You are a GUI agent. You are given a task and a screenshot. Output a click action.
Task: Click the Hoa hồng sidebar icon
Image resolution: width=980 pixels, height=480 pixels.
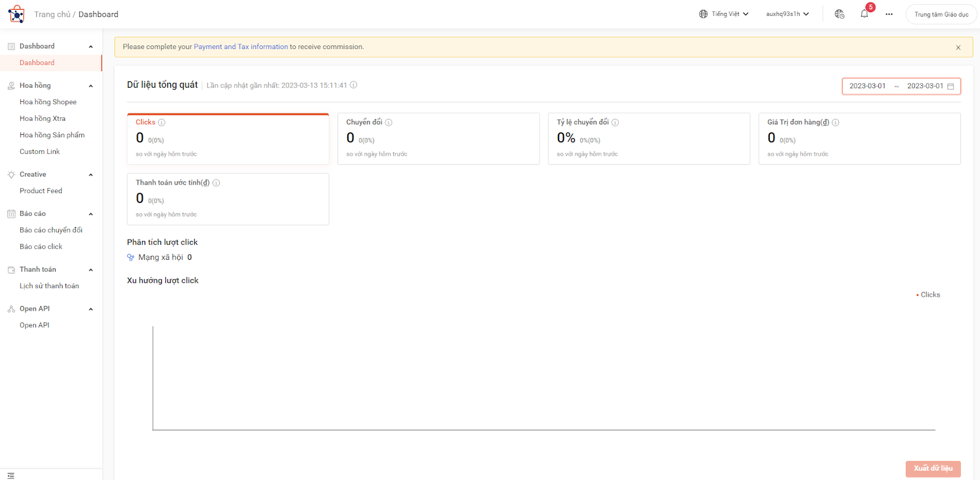tap(11, 86)
